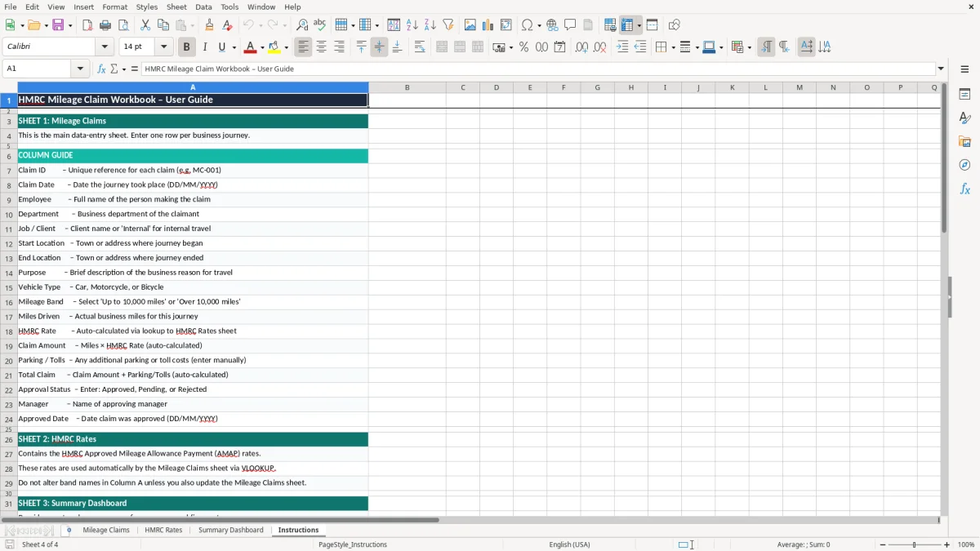Expand the formula bar
The height and width of the screenshot is (551, 980).
pyautogui.click(x=941, y=69)
